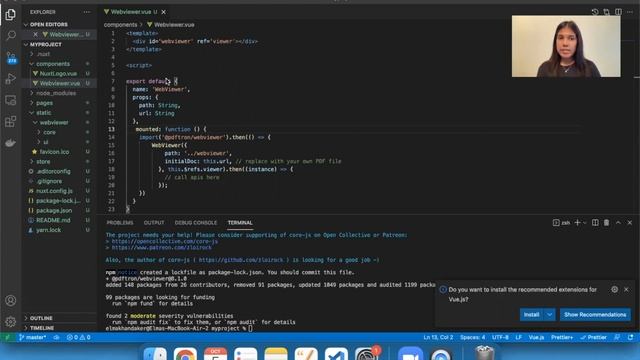
Task: Open the Run and Debug view
Action: point(11,79)
